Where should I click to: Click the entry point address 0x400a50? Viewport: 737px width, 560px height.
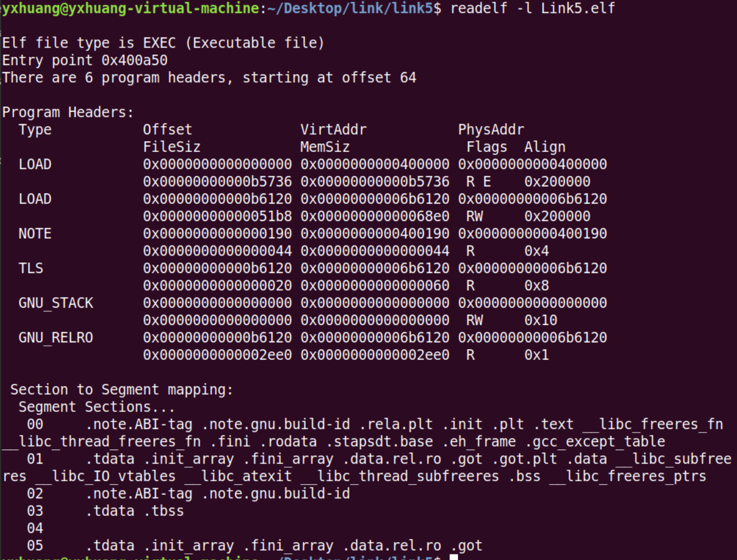[x=134, y=60]
